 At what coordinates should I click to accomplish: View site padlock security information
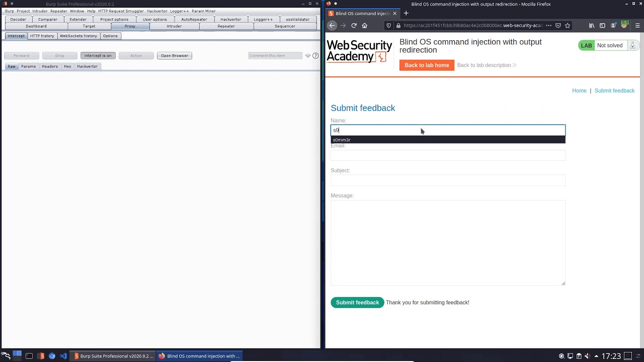398,26
